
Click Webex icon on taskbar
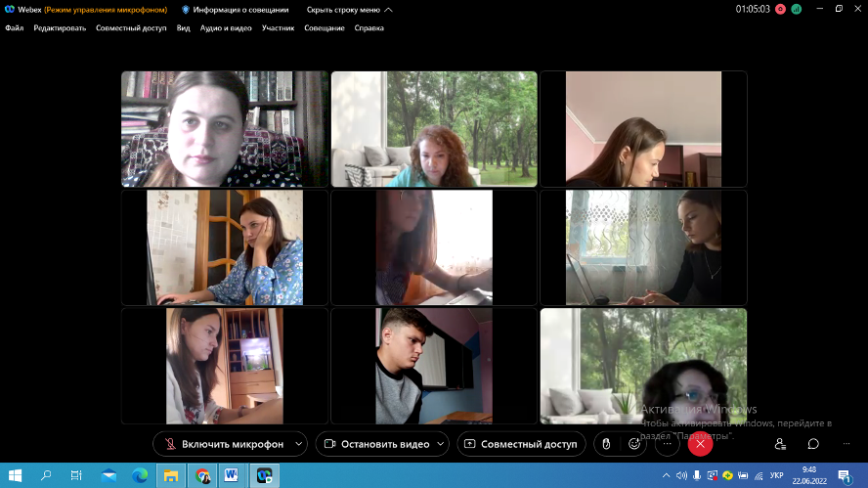264,475
